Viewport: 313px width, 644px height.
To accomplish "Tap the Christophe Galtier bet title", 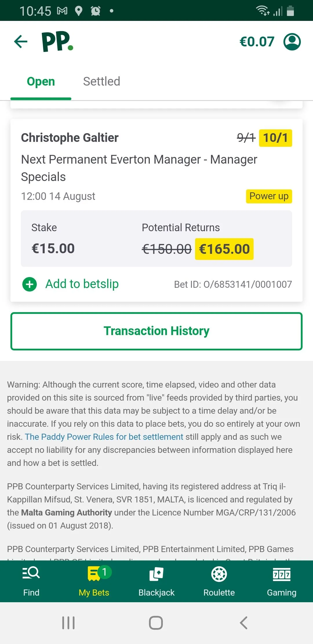I will click(70, 138).
